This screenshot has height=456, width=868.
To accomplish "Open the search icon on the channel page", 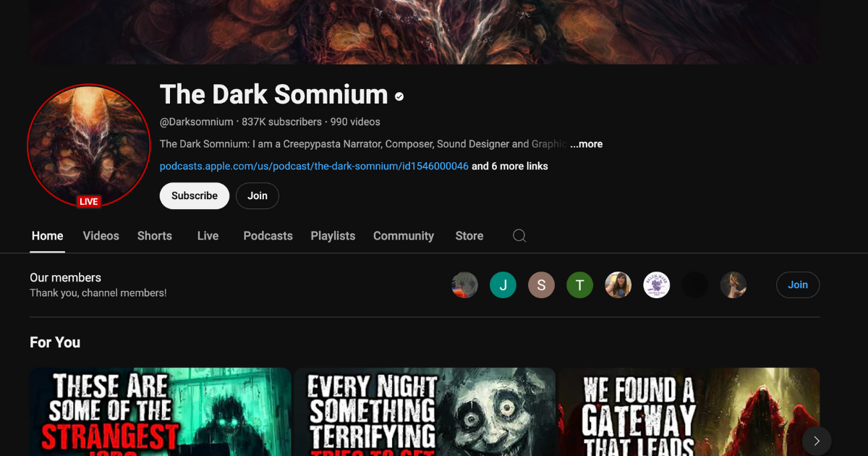I will point(519,235).
